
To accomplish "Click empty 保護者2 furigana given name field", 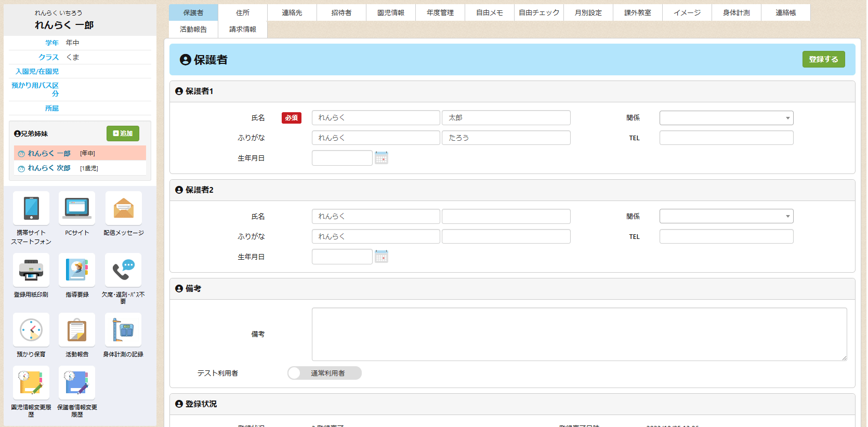I will (x=506, y=236).
